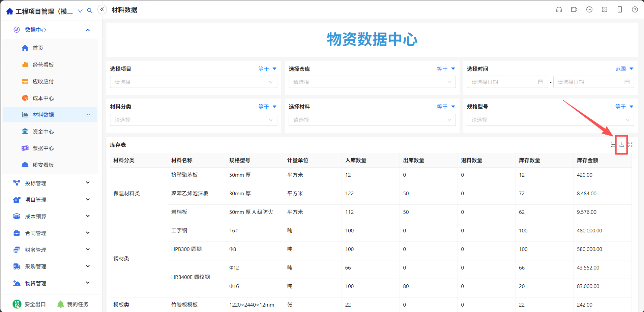Click the 安全出口 button

coord(29,304)
